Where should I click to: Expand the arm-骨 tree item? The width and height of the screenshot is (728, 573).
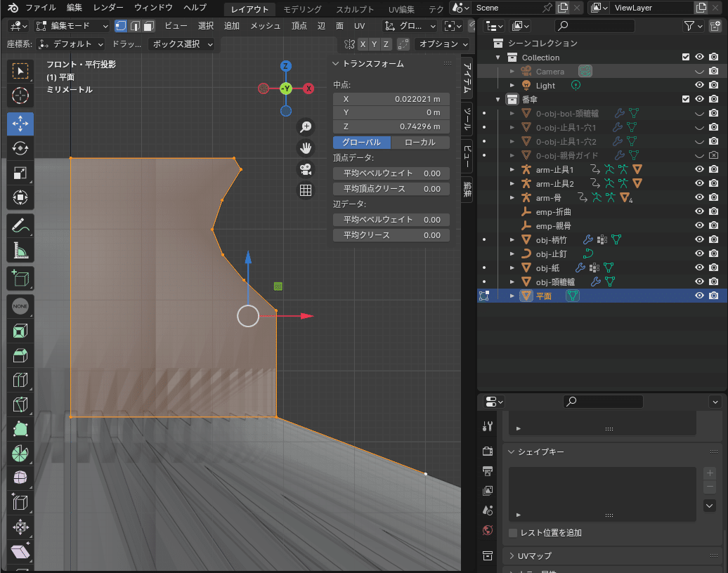click(512, 197)
